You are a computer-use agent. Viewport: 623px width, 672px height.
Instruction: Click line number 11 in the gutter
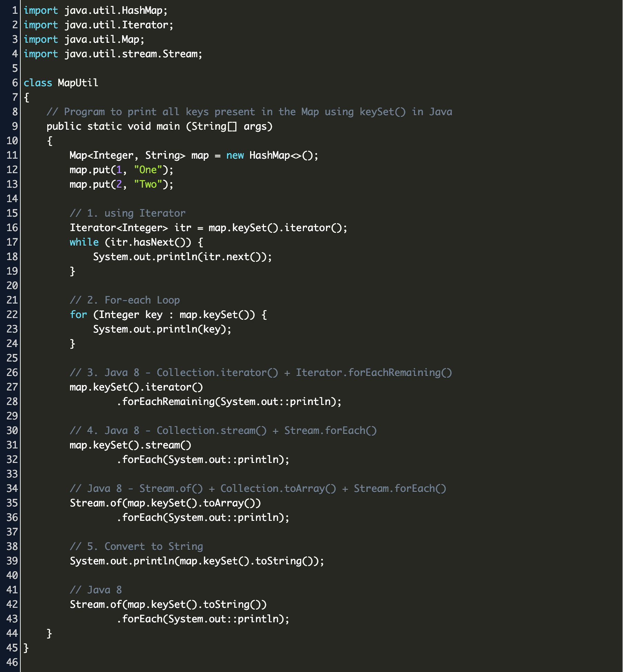pos(12,155)
